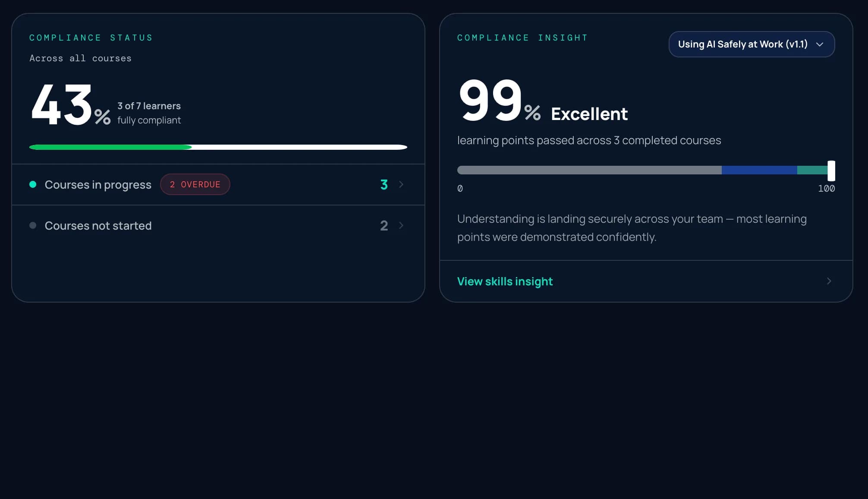The width and height of the screenshot is (868, 499).
Task: Click the in-progress count 3
Action: point(384,185)
